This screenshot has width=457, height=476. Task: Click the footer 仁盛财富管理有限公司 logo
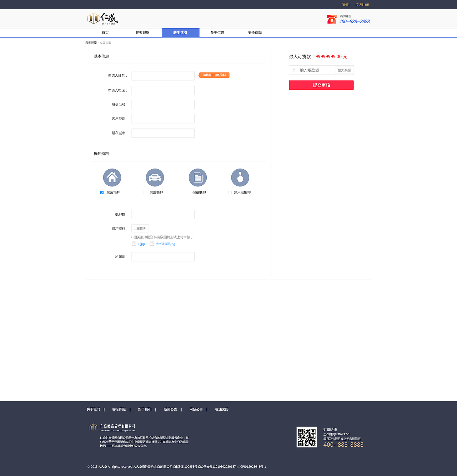point(112,427)
